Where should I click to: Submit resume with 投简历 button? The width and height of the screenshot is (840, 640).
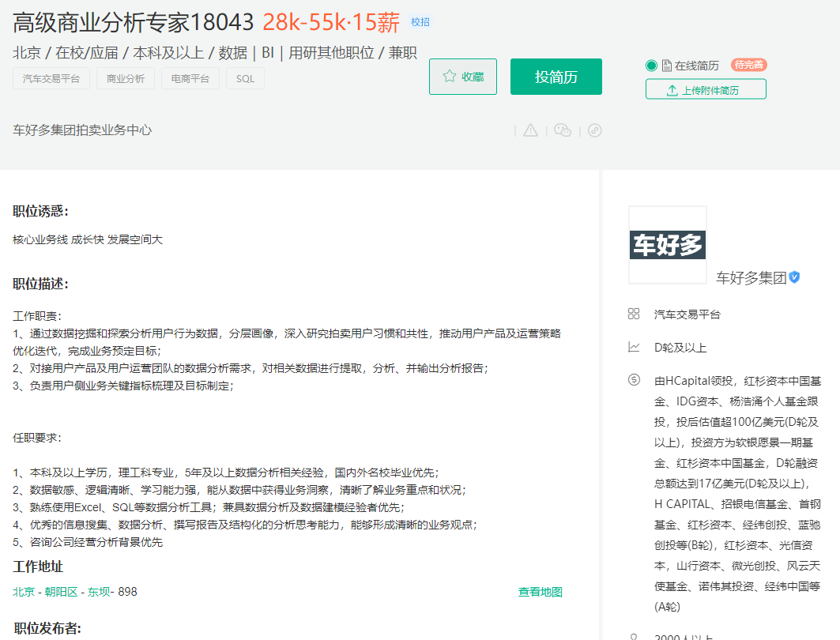point(556,77)
